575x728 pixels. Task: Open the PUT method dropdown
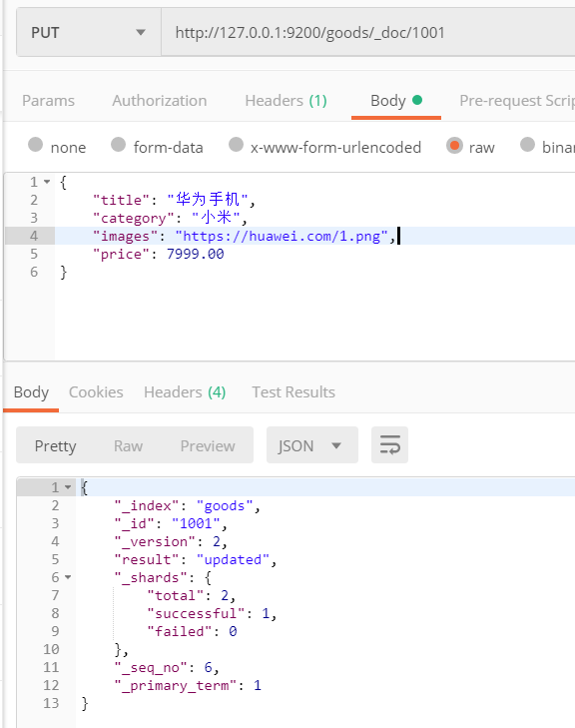[x=89, y=33]
